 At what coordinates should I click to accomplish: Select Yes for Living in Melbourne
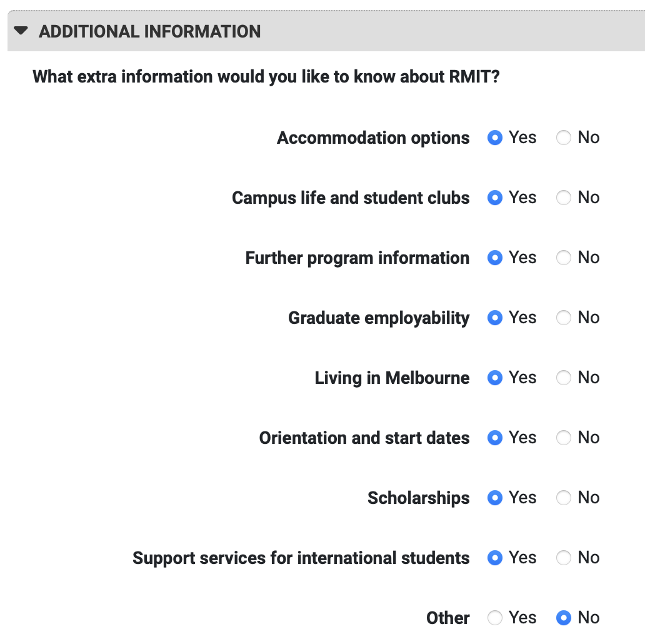(495, 378)
